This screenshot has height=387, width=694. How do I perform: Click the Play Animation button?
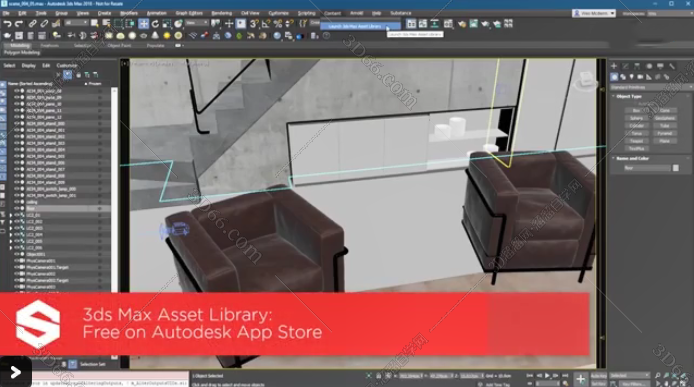tap(547, 375)
